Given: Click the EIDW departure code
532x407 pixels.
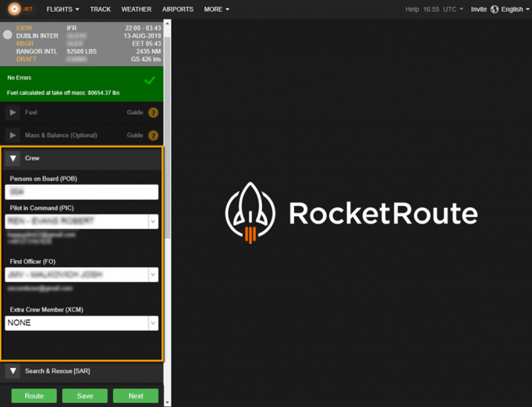Looking at the screenshot, I should click(x=24, y=28).
